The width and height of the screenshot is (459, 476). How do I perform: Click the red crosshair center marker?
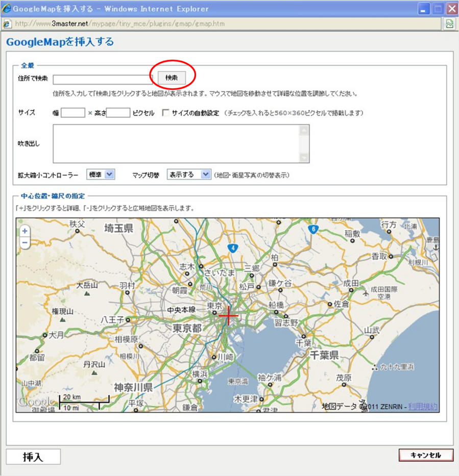pos(228,316)
